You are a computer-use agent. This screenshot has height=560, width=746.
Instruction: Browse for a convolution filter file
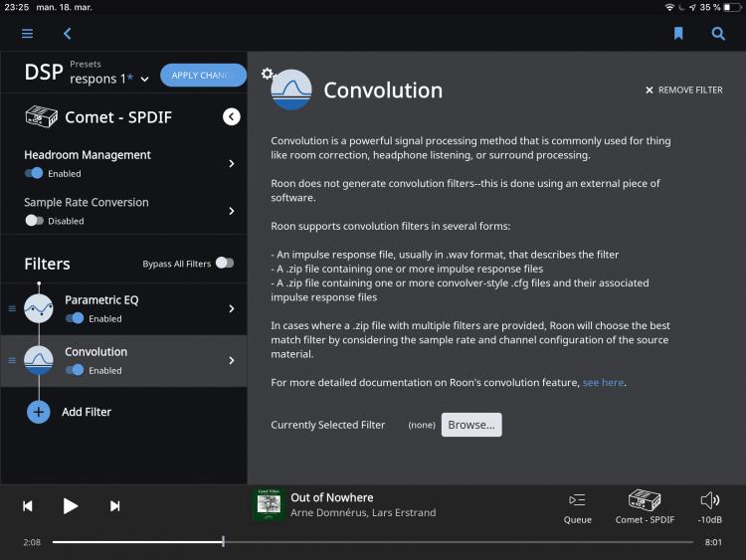tap(471, 425)
